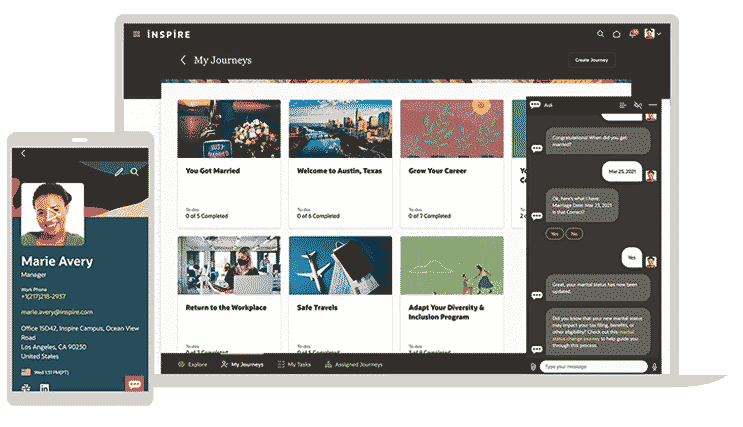Expand the user avatar menu in top bar
This screenshot has height=427, width=743.
pyautogui.click(x=652, y=34)
